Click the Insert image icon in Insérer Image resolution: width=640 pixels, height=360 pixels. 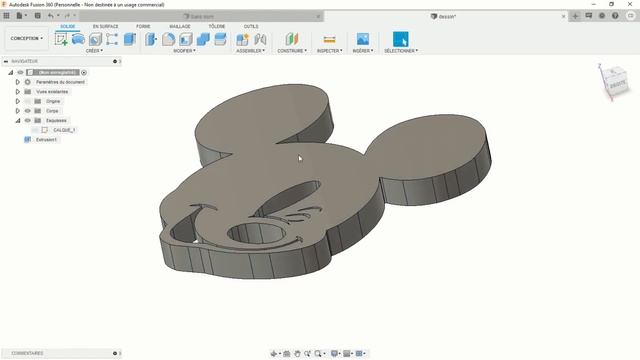(362, 39)
